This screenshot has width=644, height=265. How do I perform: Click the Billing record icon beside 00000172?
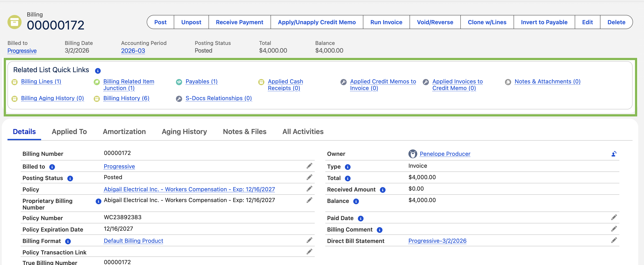(x=15, y=22)
